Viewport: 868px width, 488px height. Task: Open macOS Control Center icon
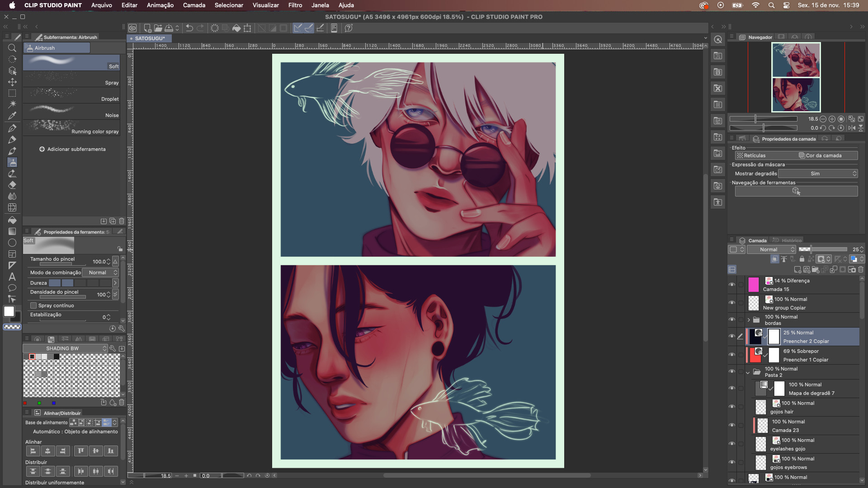[x=787, y=5]
